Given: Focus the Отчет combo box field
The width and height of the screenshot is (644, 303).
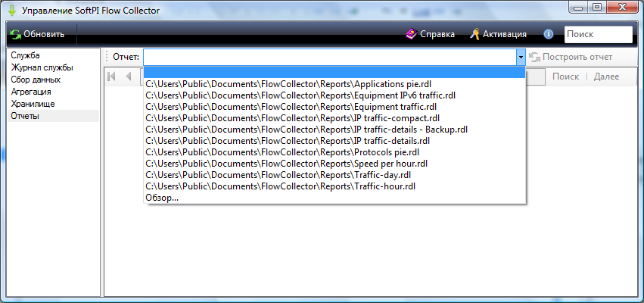Looking at the screenshot, I should click(330, 57).
